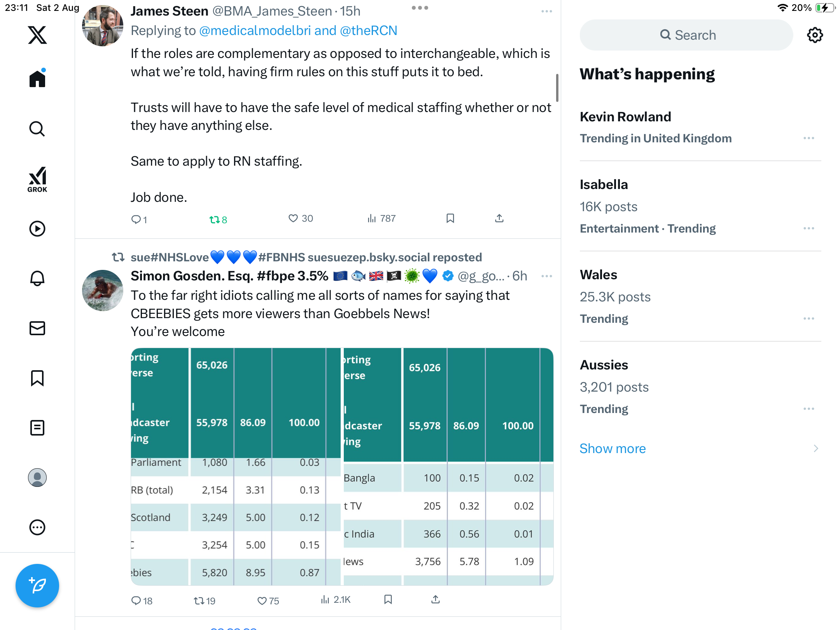Go to the Home timeline
Image resolution: width=840 pixels, height=630 pixels.
[37, 79]
